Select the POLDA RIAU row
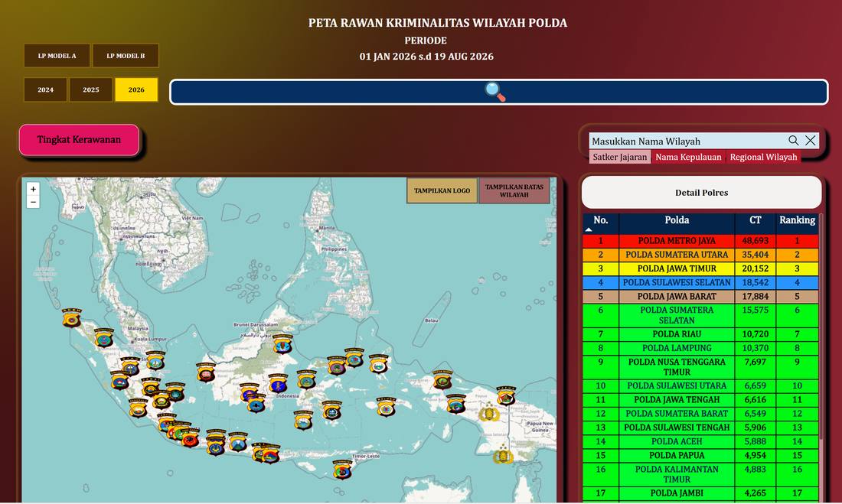Image resolution: width=842 pixels, height=504 pixels. (x=700, y=334)
